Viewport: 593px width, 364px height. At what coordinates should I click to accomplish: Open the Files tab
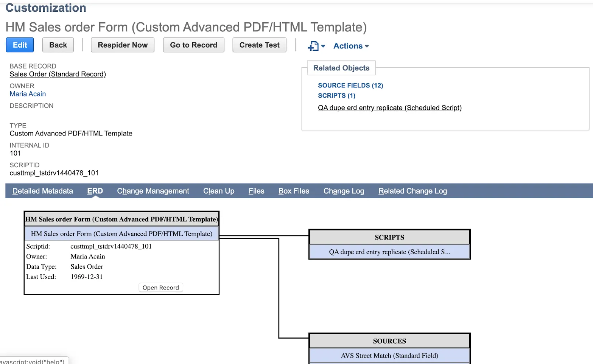pyautogui.click(x=257, y=191)
